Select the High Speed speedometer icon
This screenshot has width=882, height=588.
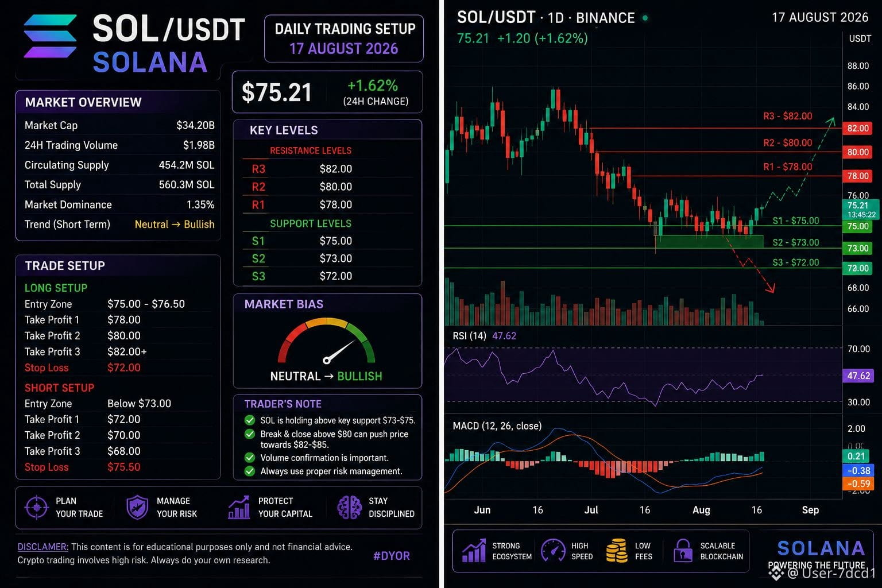click(554, 551)
